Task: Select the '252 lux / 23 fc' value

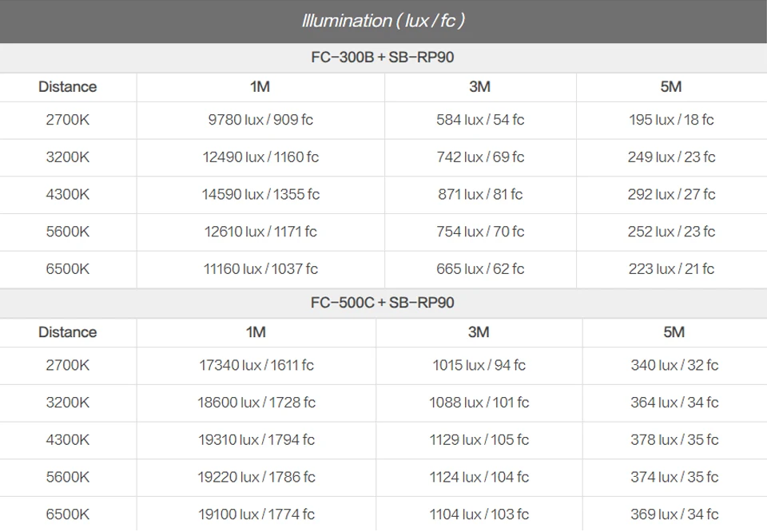Action: (671, 232)
